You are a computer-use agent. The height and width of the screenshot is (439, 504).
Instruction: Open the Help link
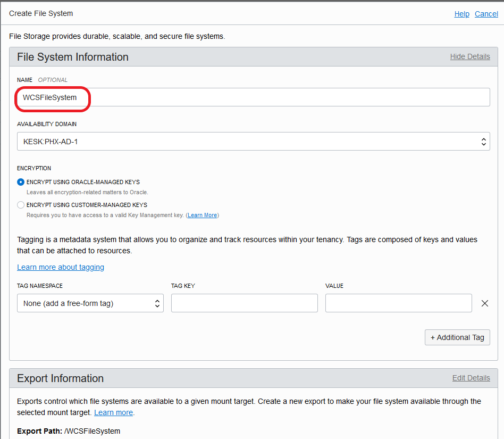[x=461, y=14]
